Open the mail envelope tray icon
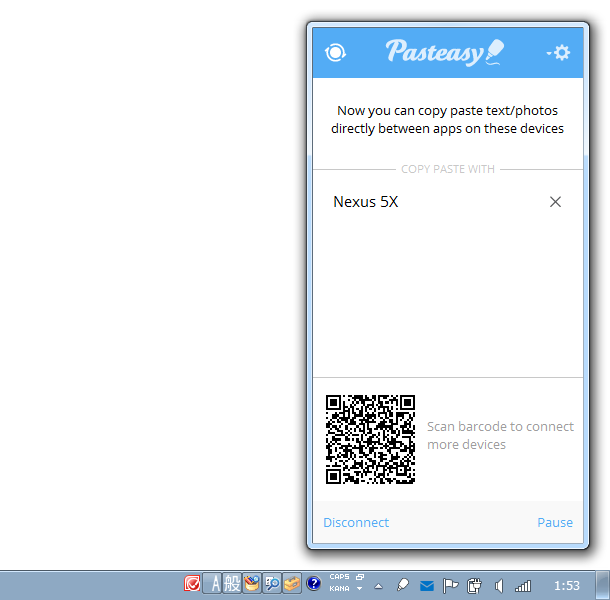The height and width of the screenshot is (600, 610). (427, 586)
